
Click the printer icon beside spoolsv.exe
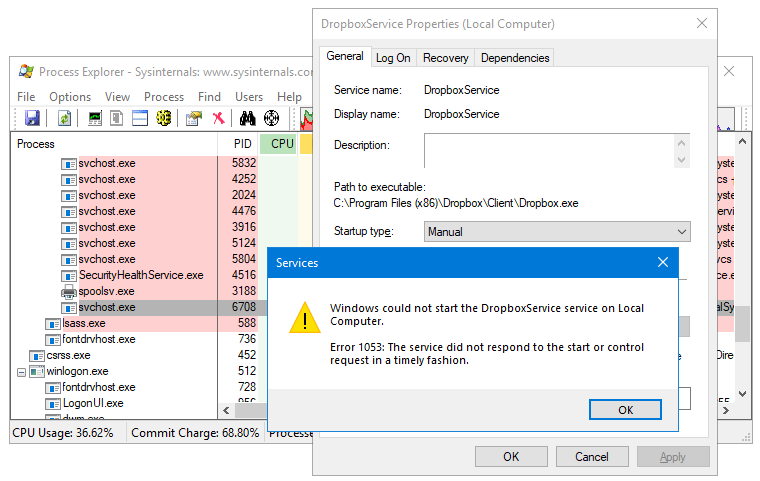click(69, 291)
